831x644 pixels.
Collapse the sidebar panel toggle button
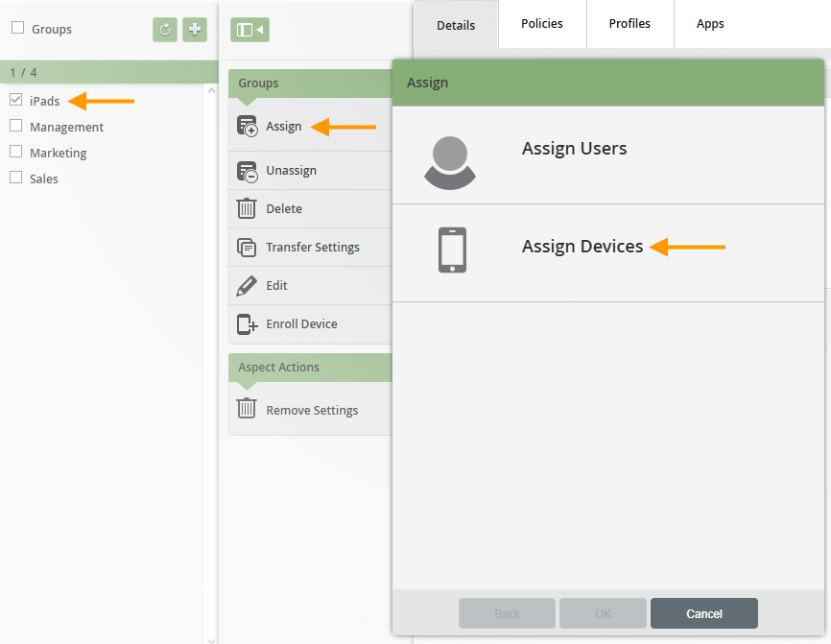[x=249, y=30]
